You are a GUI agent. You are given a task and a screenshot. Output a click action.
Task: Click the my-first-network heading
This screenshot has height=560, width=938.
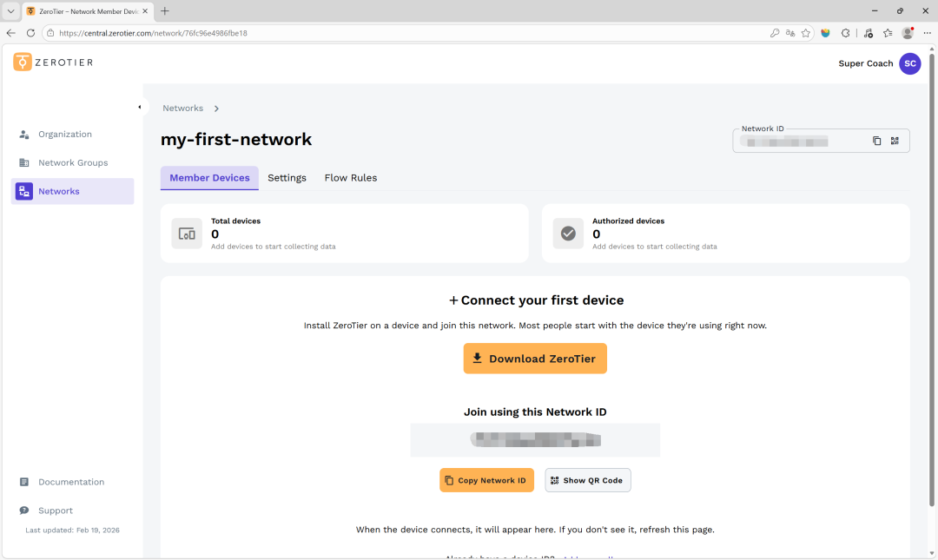236,140
